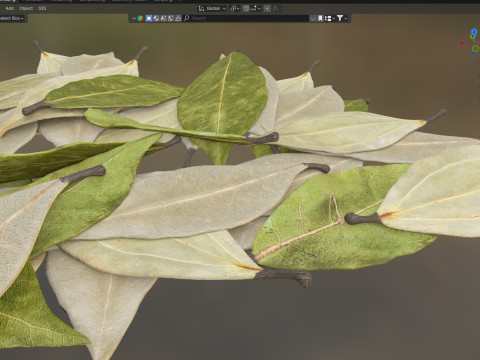This screenshot has height=360, width=480.
Task: Click the bookmark icon
Action: coord(320,18)
